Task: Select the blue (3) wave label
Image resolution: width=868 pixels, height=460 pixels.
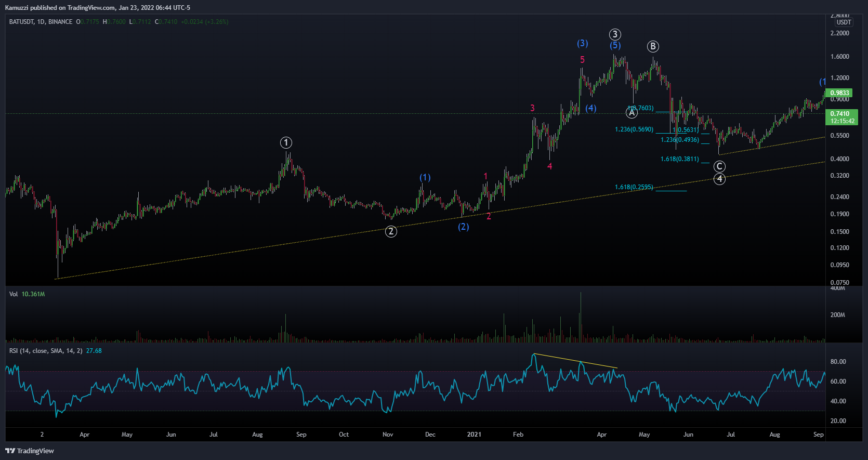Action: tap(583, 43)
